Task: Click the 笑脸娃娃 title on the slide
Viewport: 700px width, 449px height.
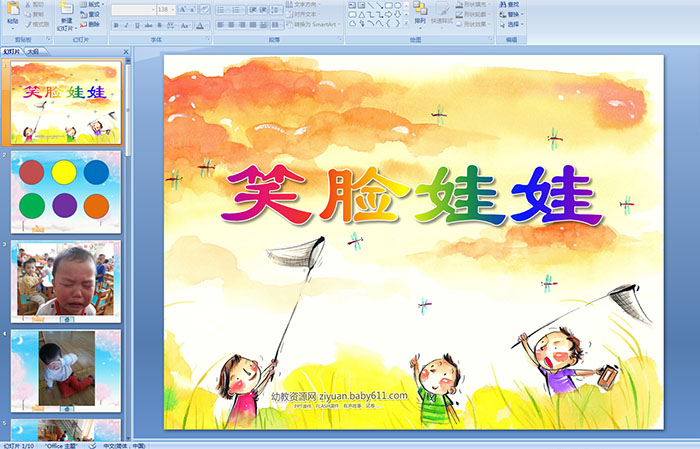Action: pyautogui.click(x=412, y=194)
